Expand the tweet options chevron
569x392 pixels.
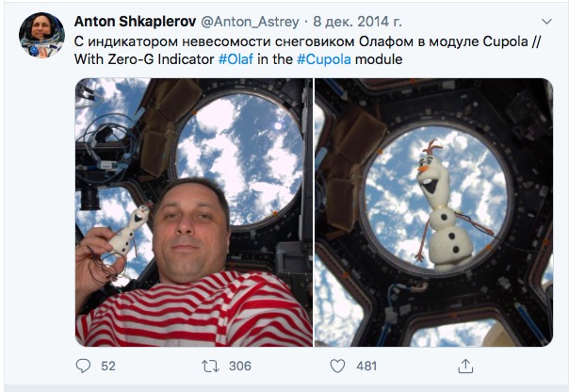[546, 22]
